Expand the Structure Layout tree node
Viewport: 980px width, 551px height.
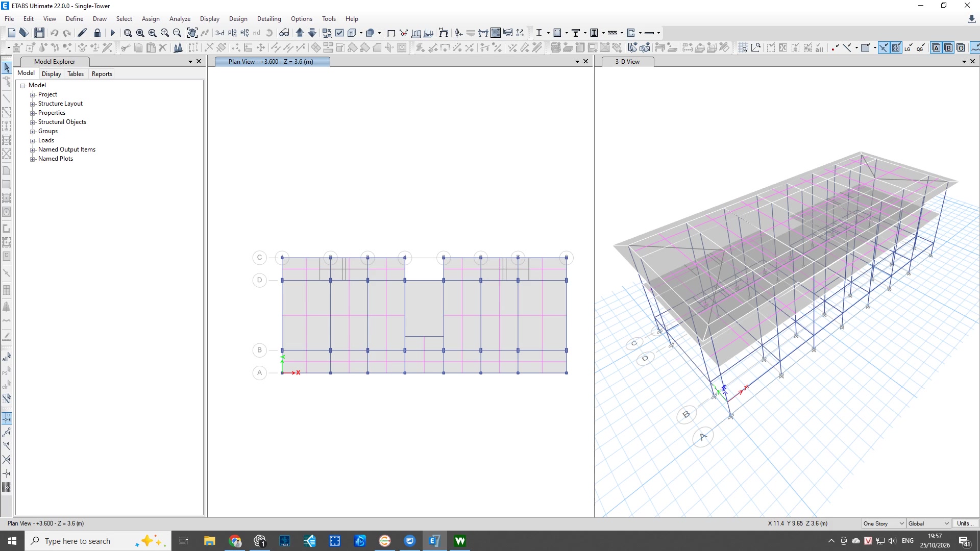[x=32, y=104]
